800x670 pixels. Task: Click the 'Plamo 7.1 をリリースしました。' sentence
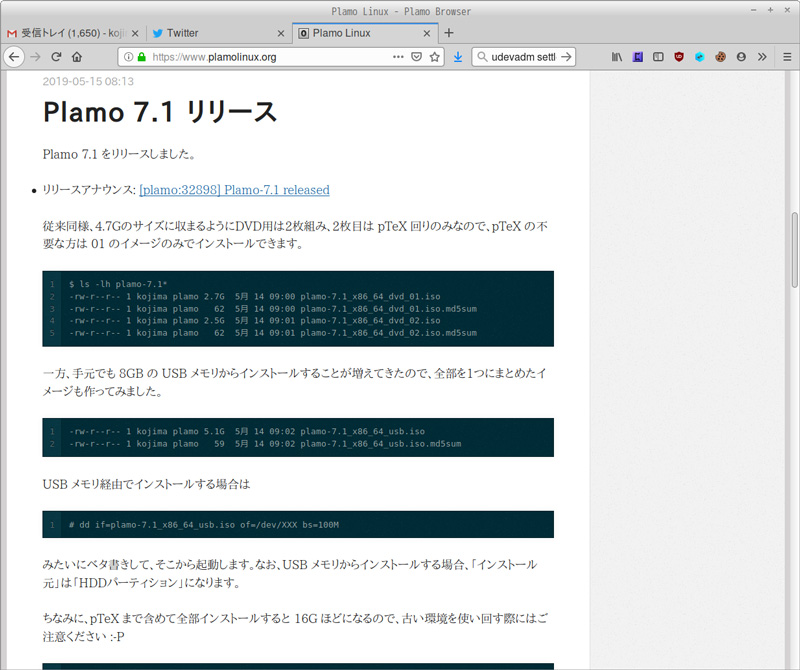(x=119, y=154)
